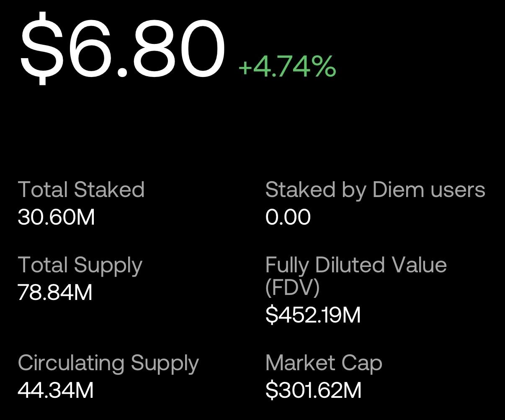Screen dimensions: 505x420
Task: Click the $301.62M market cap value
Action: point(313,390)
